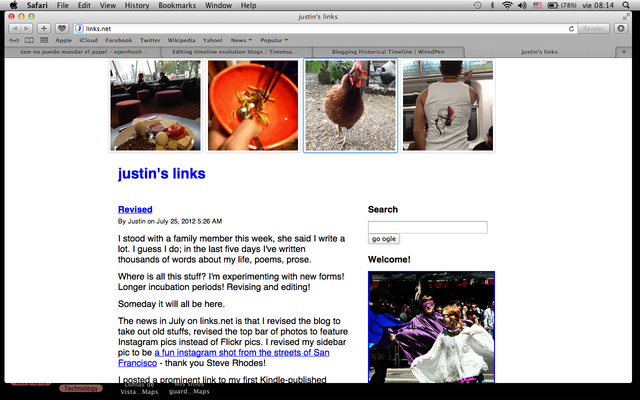Click the Bluetooth menu bar icon

coord(492,5)
